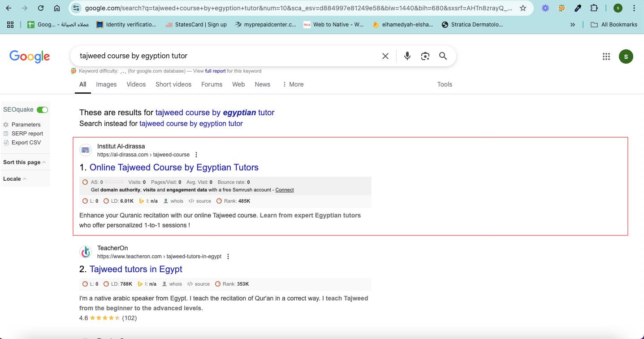
Task: Open the color picker eyedropper extension
Action: [x=578, y=8]
